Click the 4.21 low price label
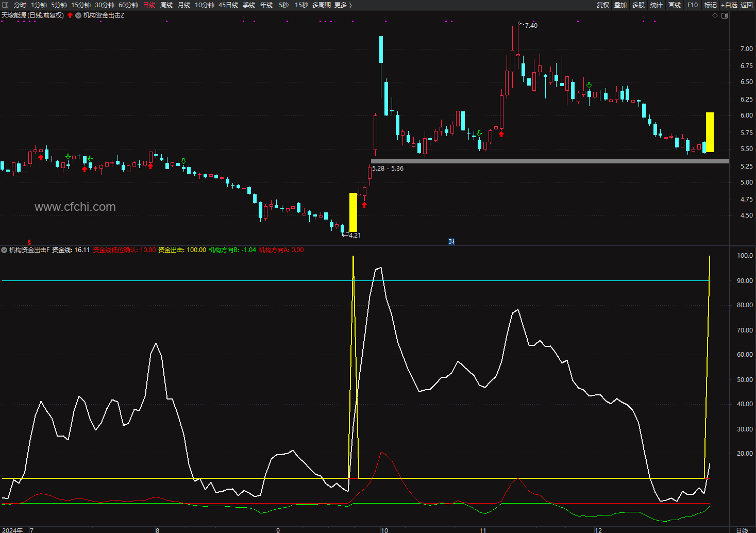 (x=355, y=236)
